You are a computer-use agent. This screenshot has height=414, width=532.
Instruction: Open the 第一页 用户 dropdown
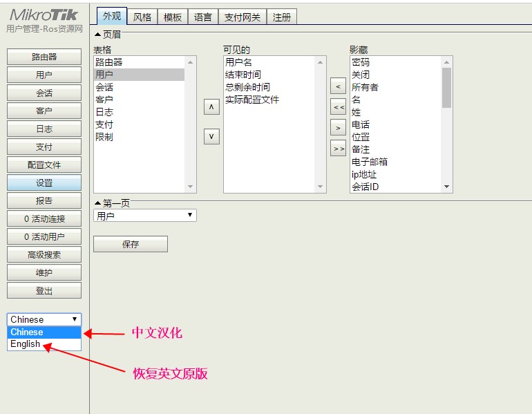[145, 216]
